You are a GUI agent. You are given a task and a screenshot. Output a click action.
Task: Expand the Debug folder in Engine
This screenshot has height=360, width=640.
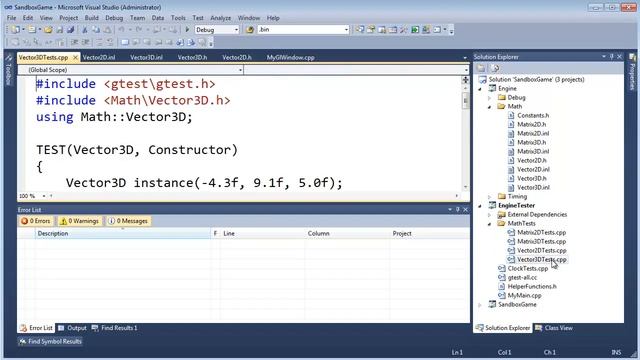pos(489,98)
